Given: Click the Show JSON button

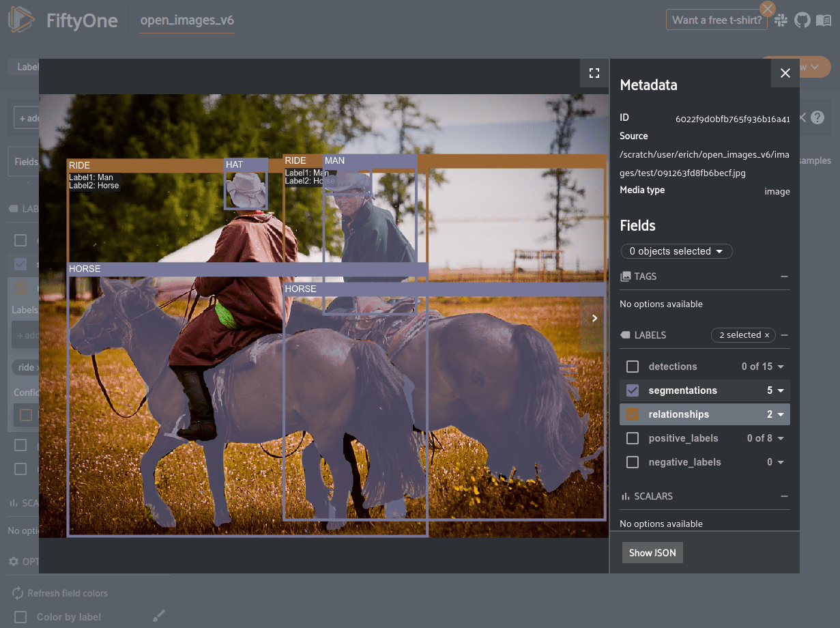Looking at the screenshot, I should (652, 553).
